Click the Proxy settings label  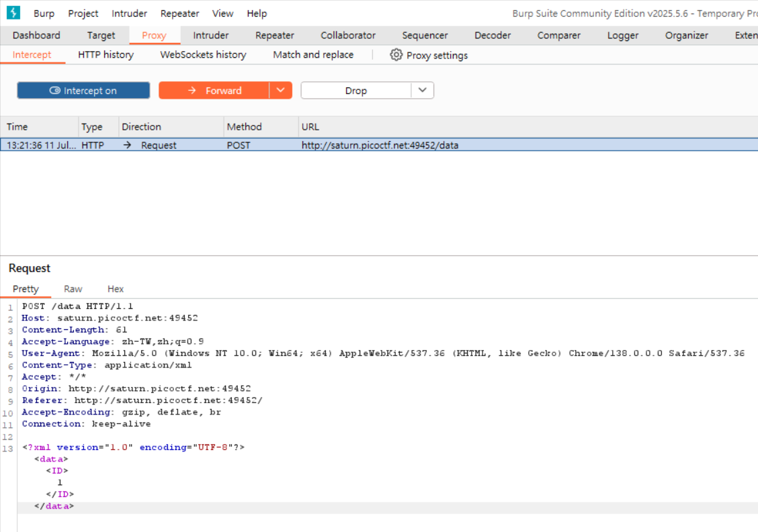[437, 56]
